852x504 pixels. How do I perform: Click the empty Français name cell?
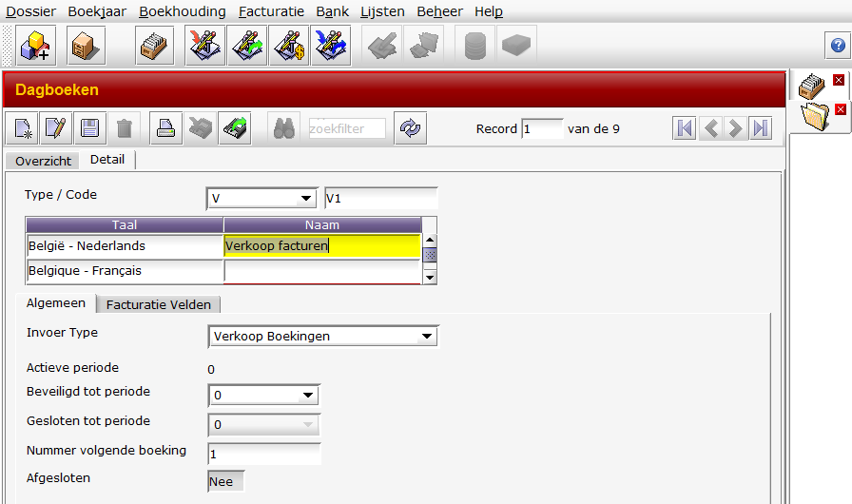pyautogui.click(x=322, y=271)
